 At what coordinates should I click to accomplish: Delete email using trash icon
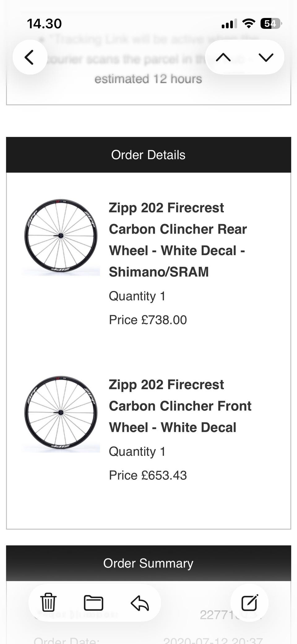pos(49,602)
